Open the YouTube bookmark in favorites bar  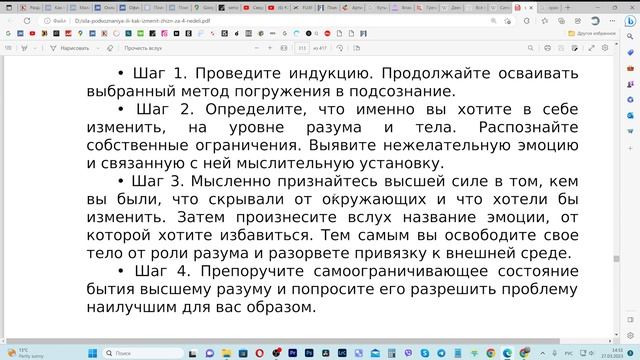(x=32, y=33)
